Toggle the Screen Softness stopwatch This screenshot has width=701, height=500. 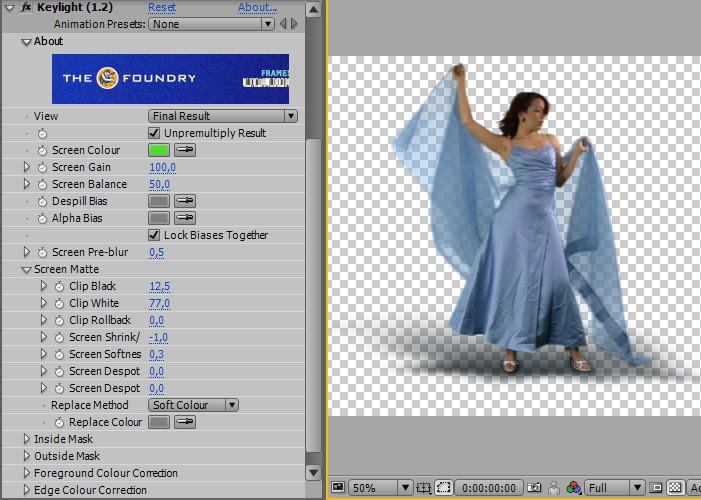[x=59, y=354]
